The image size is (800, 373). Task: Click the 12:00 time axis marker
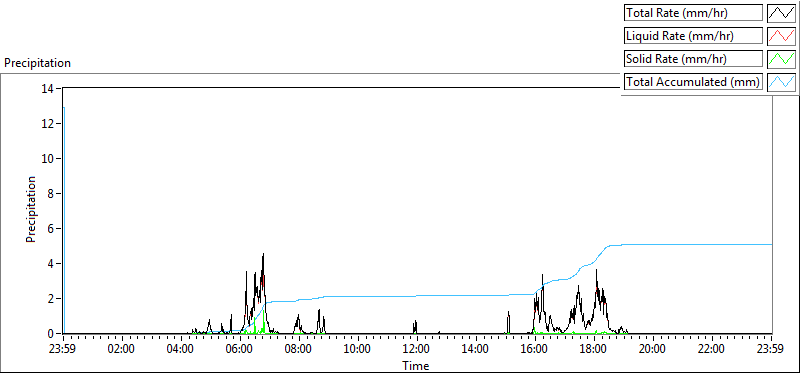point(417,350)
